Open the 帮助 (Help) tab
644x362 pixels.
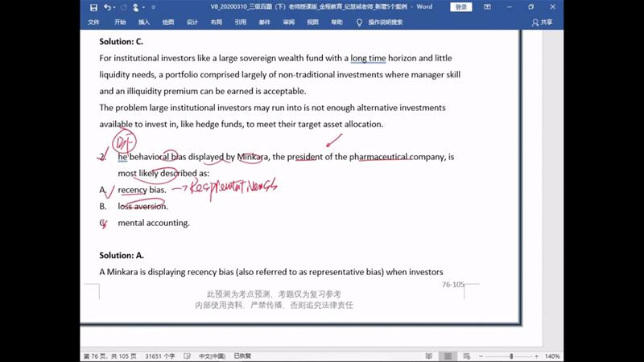click(336, 23)
